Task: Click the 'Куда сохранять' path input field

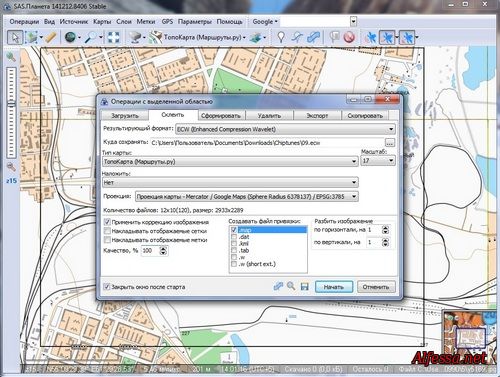Action: [267, 143]
